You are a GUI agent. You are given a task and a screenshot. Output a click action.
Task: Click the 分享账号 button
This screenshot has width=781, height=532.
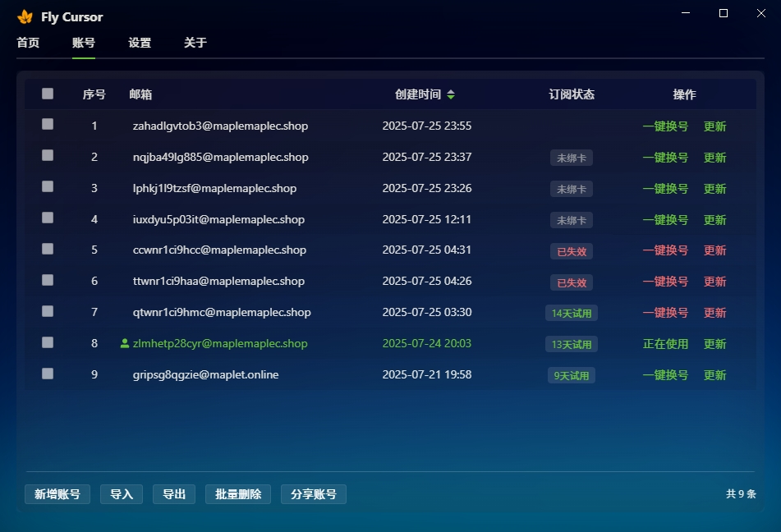(313, 493)
